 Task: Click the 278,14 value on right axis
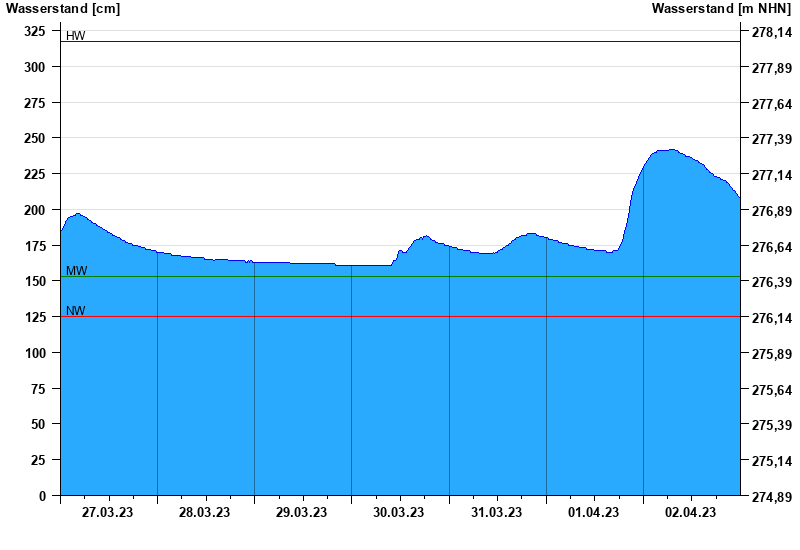(x=772, y=33)
